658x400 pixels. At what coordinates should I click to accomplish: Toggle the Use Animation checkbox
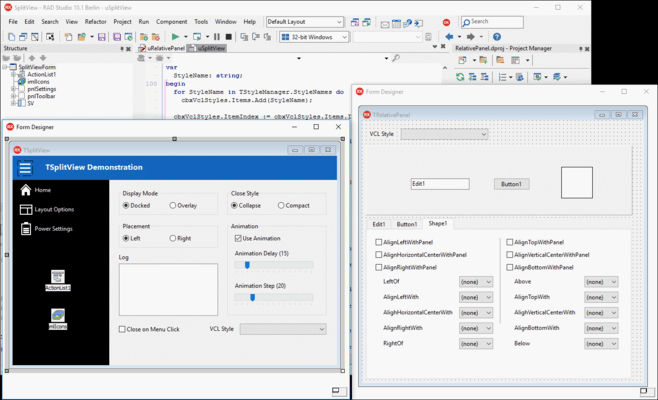[x=238, y=239]
